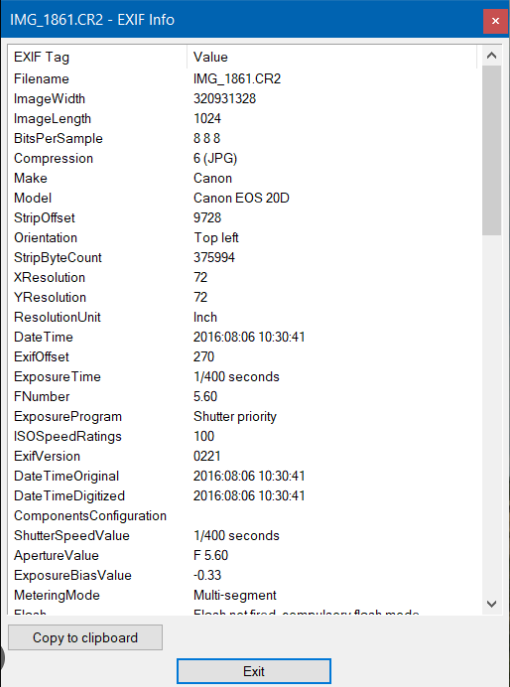Viewport: 510px width, 687px height.
Task: Select the ApertureValue row
Action: coord(243,556)
